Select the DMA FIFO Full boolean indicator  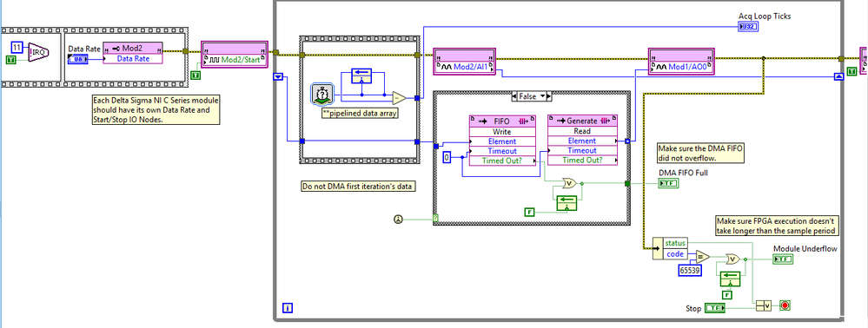click(668, 184)
